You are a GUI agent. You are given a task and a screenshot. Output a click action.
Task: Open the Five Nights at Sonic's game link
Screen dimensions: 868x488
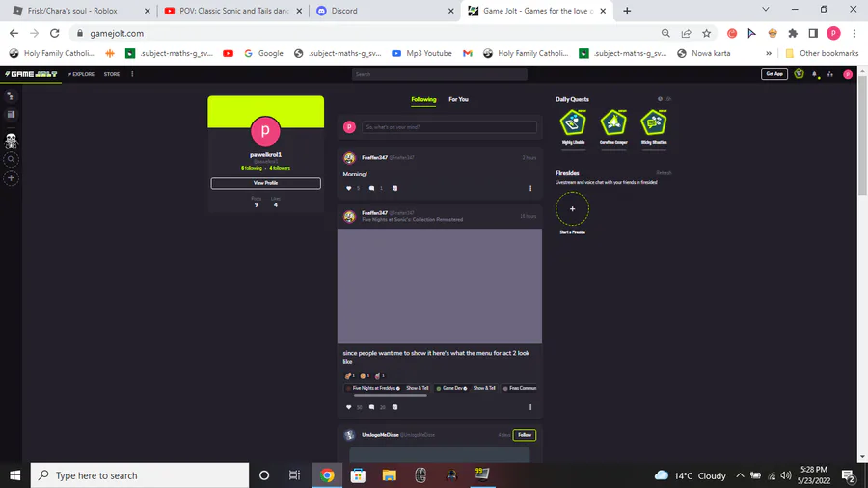coord(413,220)
